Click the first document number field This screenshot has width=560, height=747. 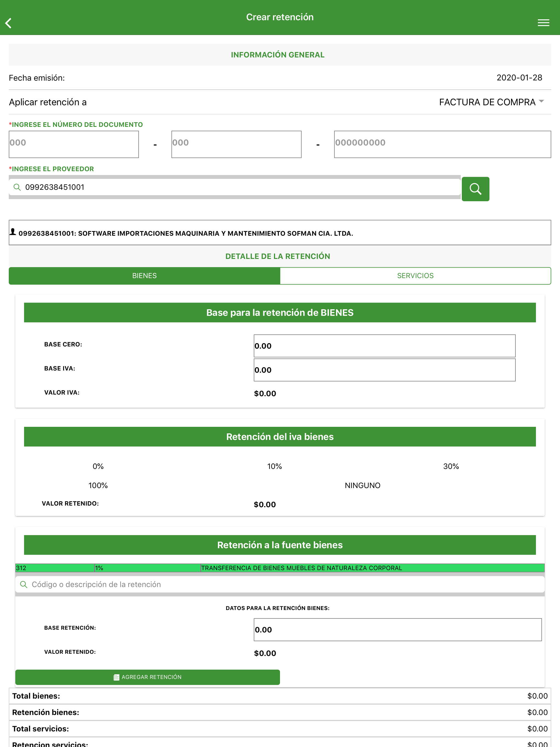pos(74,144)
